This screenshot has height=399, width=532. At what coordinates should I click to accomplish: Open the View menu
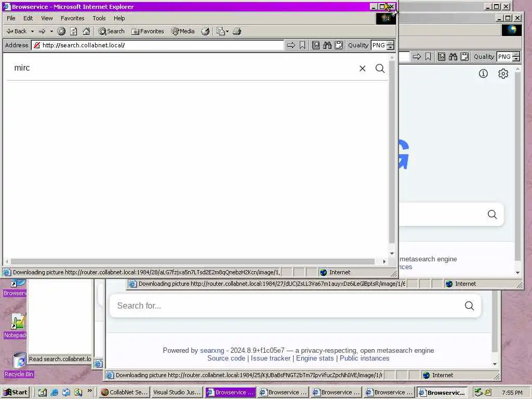[x=47, y=18]
